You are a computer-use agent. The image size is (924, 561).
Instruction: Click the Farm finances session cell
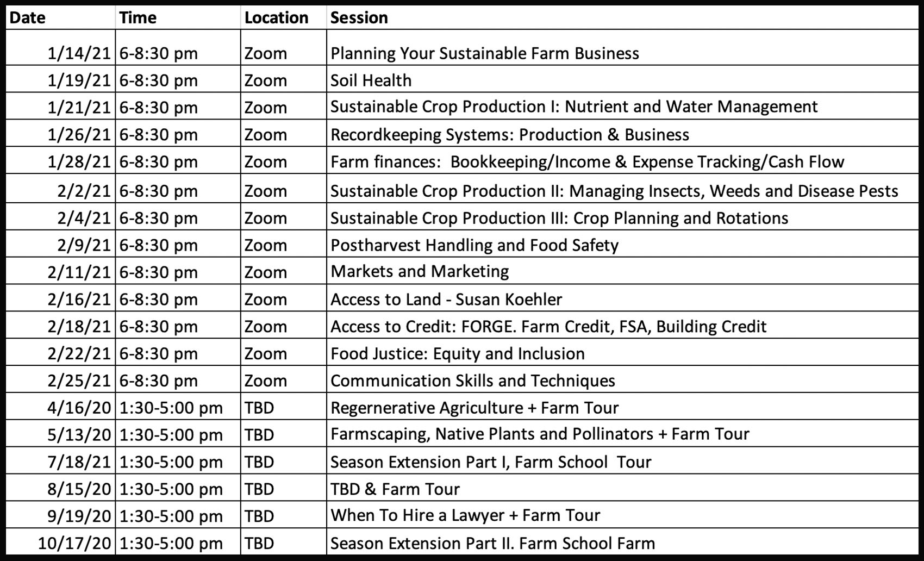point(587,162)
